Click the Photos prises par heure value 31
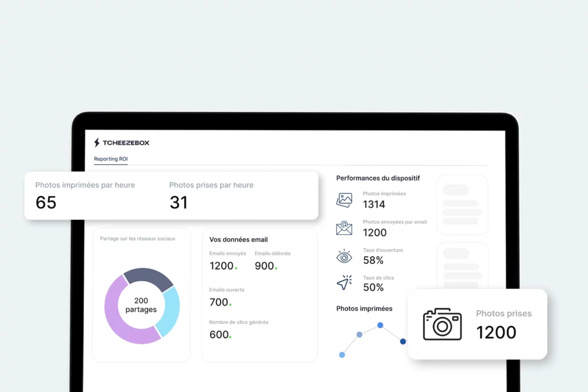The image size is (588, 392). point(179,202)
